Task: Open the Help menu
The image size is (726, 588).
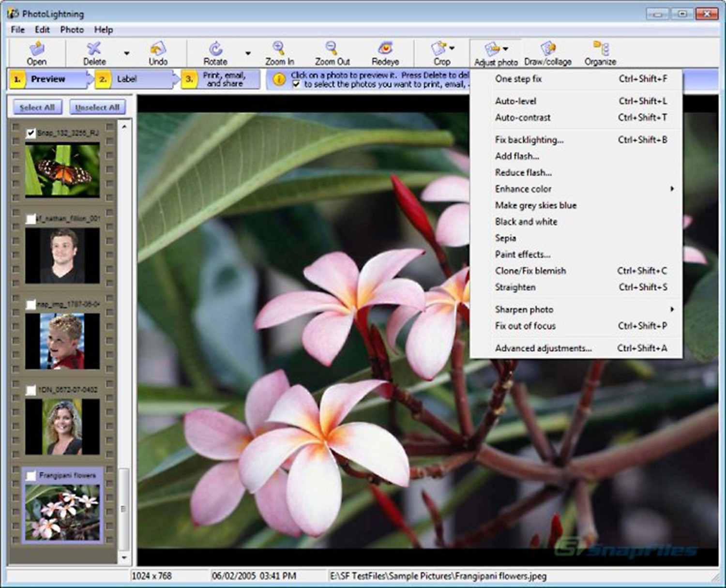Action: (x=104, y=30)
